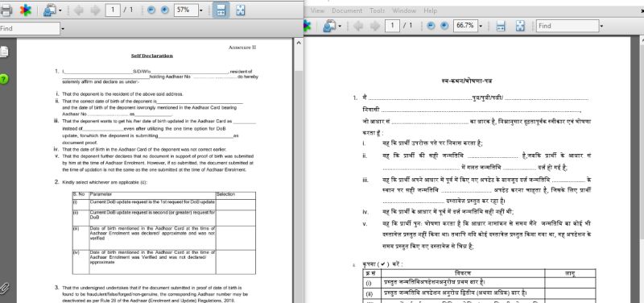This screenshot has width=644, height=303.
Task: Toggle scrolling pages mode in right window
Action: point(501,26)
